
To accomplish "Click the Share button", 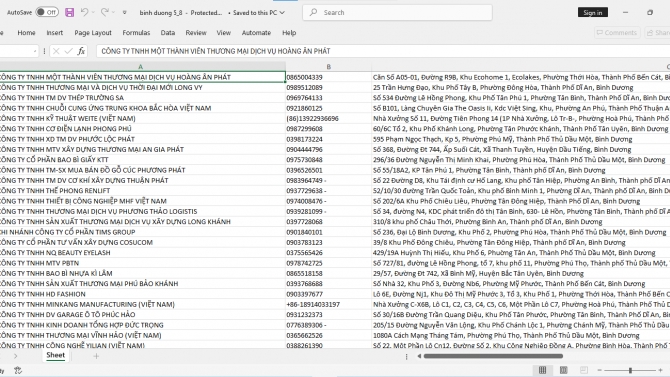I will click(x=658, y=32).
